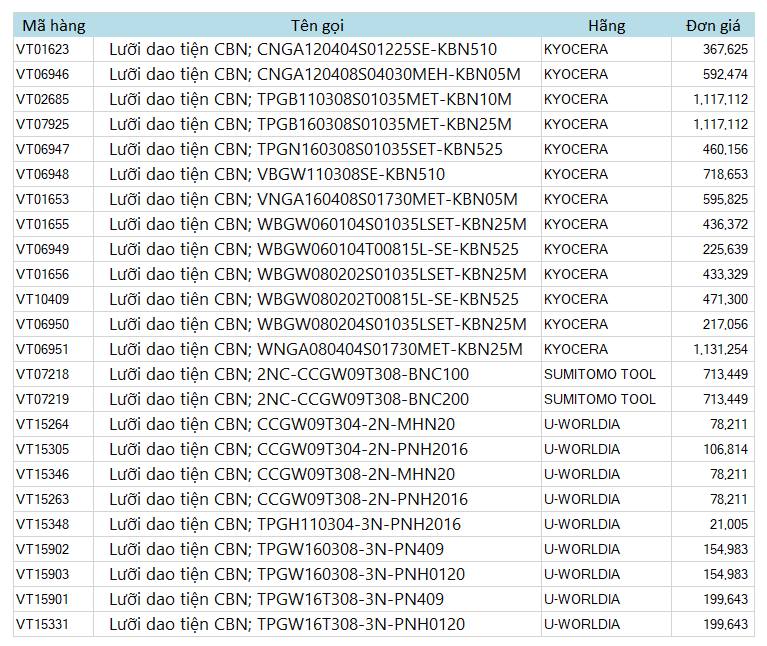Select name cell WBGW060104S01035LSET-KBN25M
This screenshot has height=646, width=767.
(x=317, y=224)
